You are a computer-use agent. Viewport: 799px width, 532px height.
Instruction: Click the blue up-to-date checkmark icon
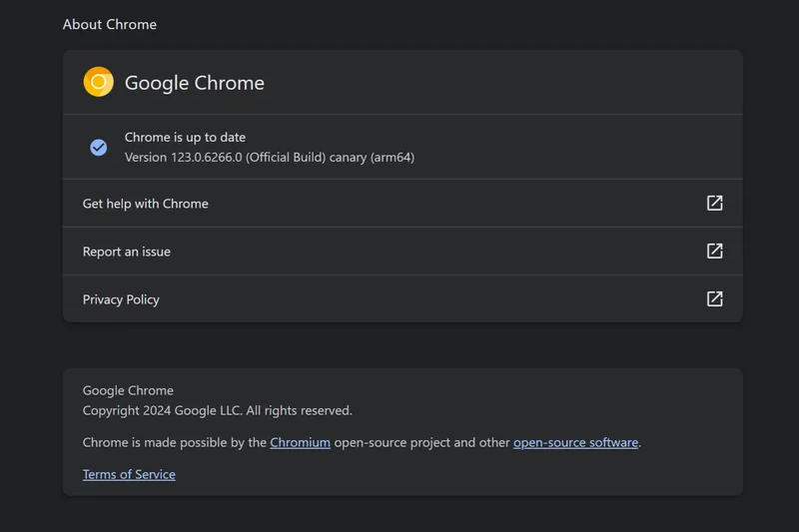[99, 147]
